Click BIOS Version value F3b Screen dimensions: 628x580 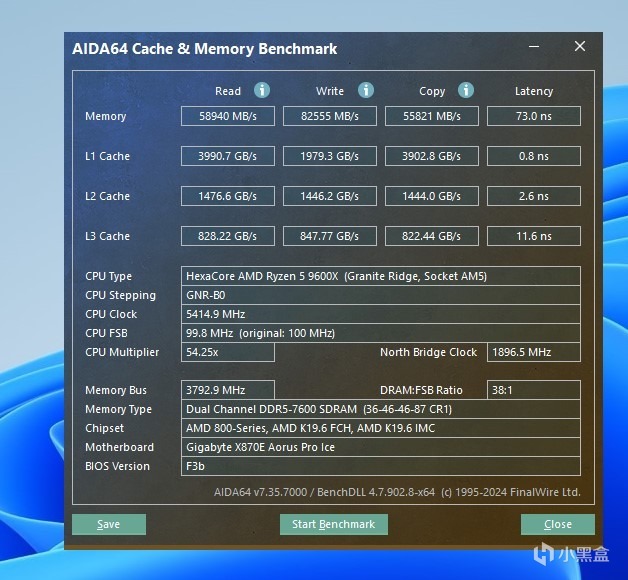click(x=381, y=466)
